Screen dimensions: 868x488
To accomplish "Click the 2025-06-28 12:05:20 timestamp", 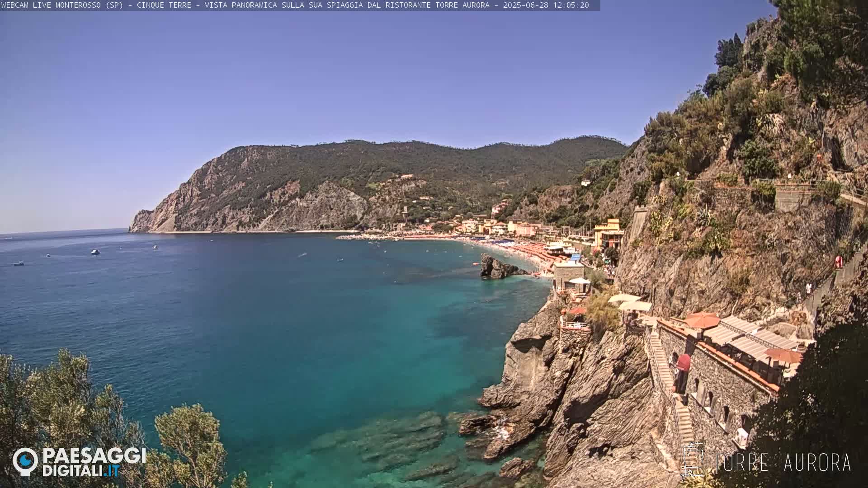I will (546, 5).
